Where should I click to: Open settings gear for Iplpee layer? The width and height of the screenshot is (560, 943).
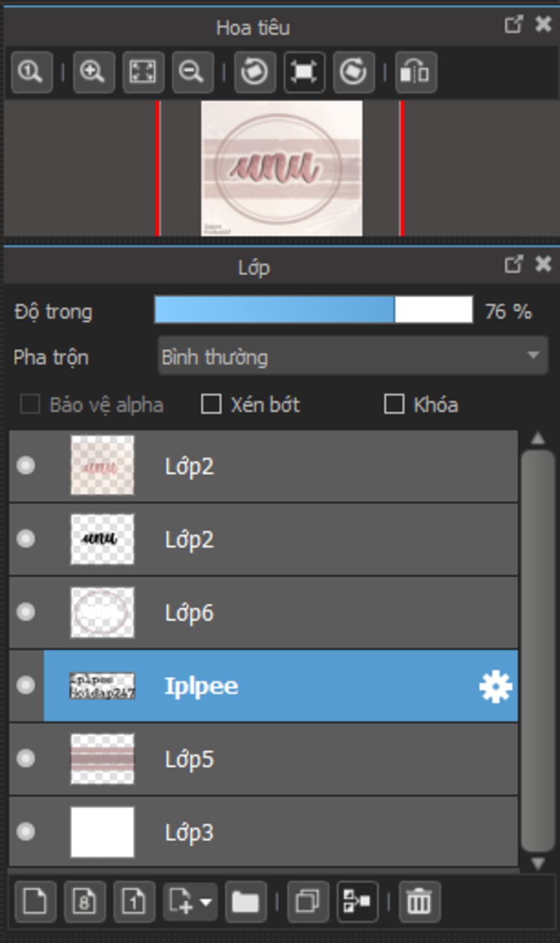click(x=495, y=686)
